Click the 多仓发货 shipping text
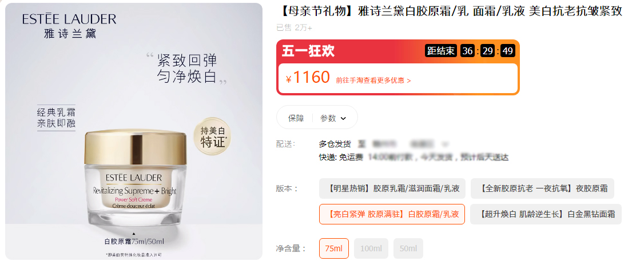This screenshot has height=265, width=644. click(x=335, y=144)
